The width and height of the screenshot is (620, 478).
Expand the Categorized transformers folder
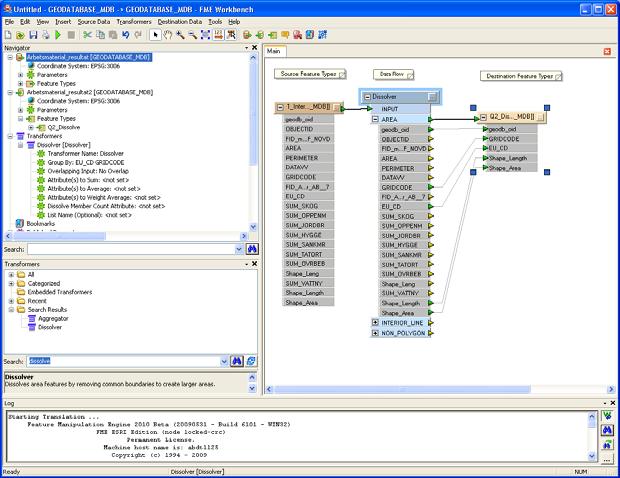point(11,283)
